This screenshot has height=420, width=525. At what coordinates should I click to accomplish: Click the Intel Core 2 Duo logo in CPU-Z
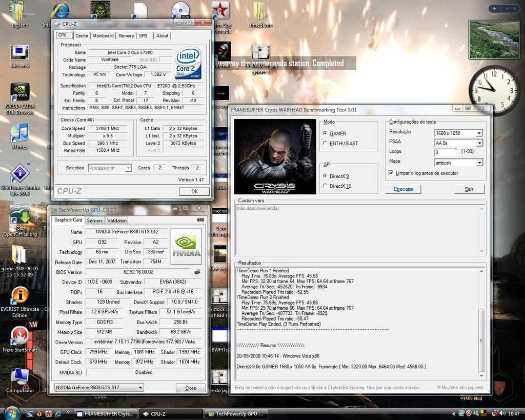pos(189,63)
